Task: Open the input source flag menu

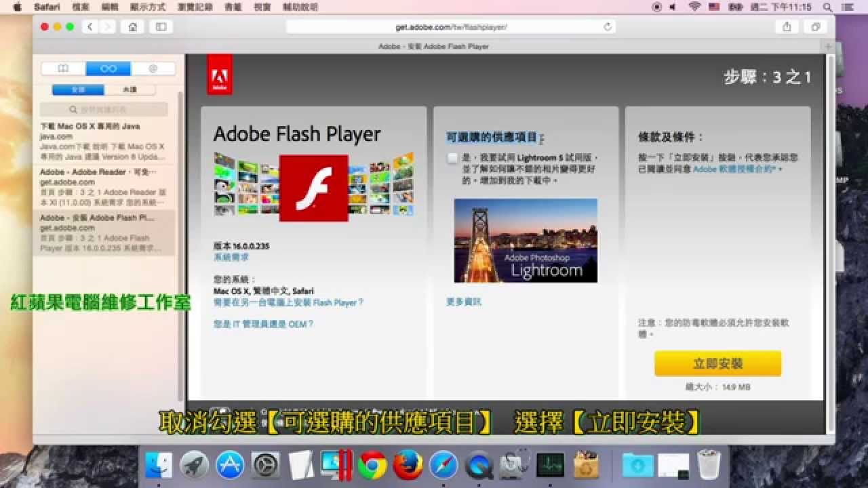Action: coord(714,7)
